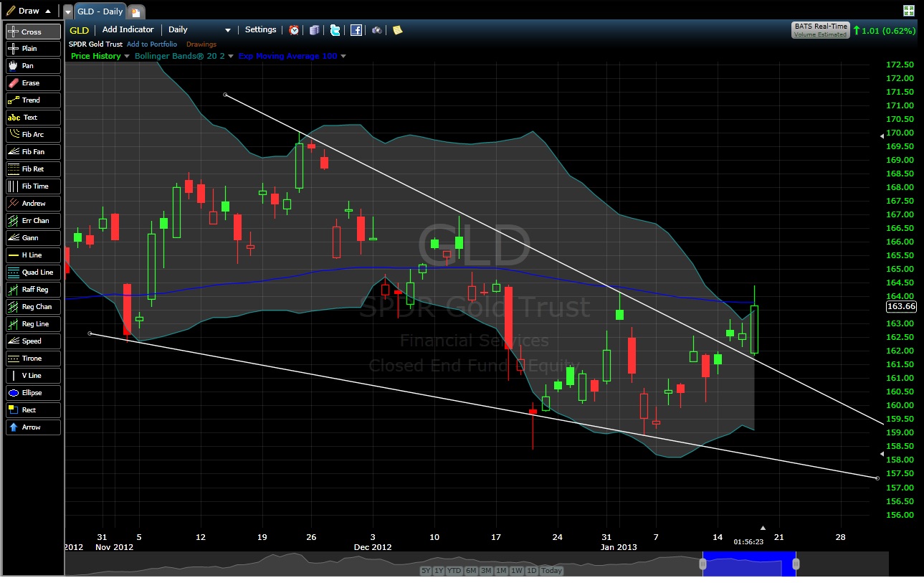Select the Cross cursor tool

pos(33,32)
